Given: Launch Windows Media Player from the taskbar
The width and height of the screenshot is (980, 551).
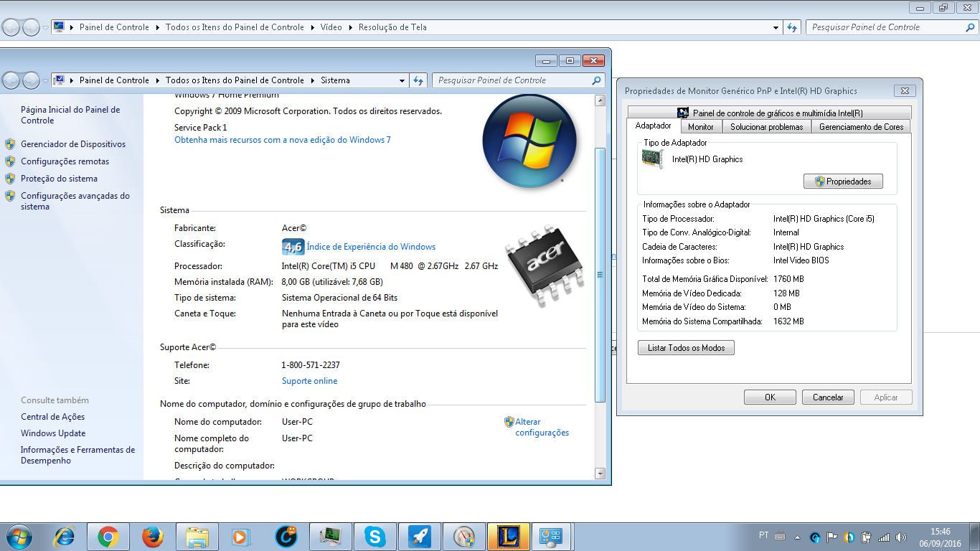Looking at the screenshot, I should coord(241,537).
